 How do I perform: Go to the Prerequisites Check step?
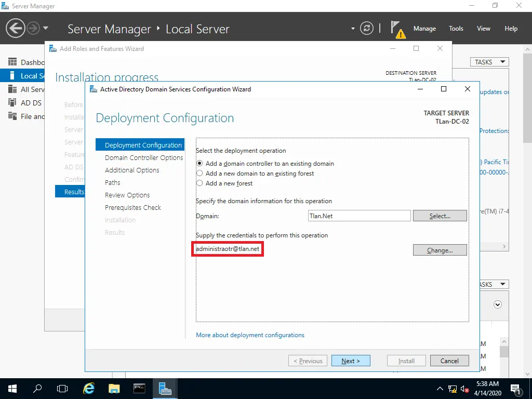(133, 207)
